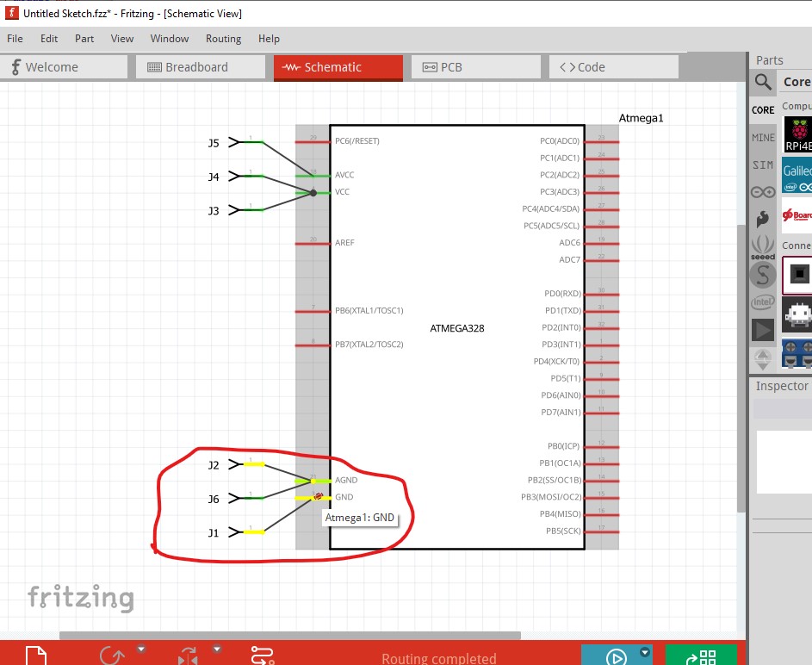The height and width of the screenshot is (665, 812).
Task: Open the parts search magnifier
Action: coord(763,82)
